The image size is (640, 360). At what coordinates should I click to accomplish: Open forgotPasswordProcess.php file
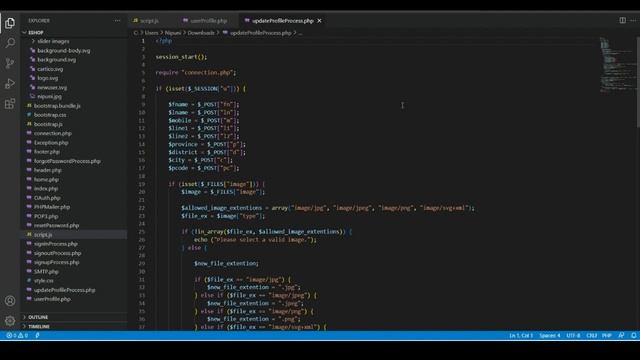click(67, 161)
